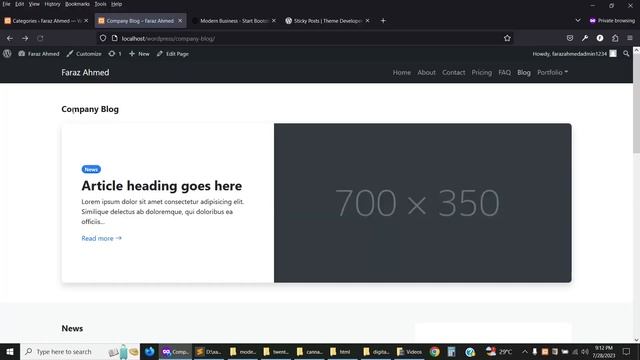Go to the FAQ nav link
This screenshot has height=360, width=640.
(504, 72)
